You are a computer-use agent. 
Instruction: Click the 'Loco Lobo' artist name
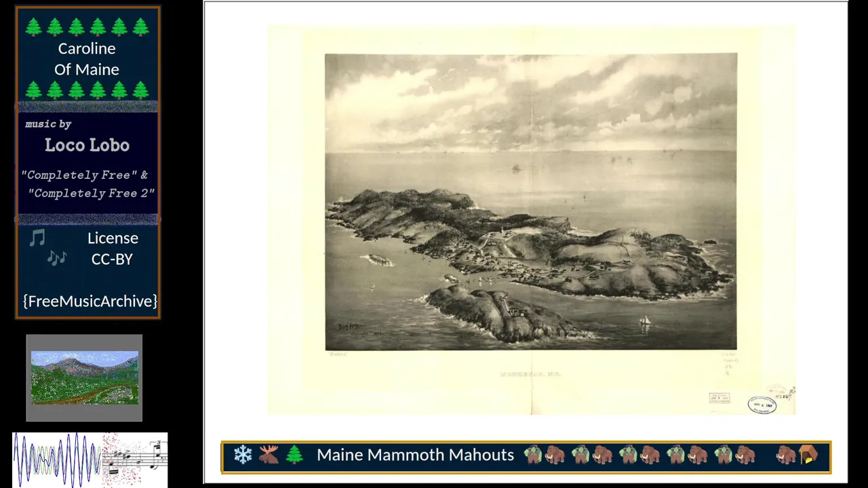[x=87, y=145]
